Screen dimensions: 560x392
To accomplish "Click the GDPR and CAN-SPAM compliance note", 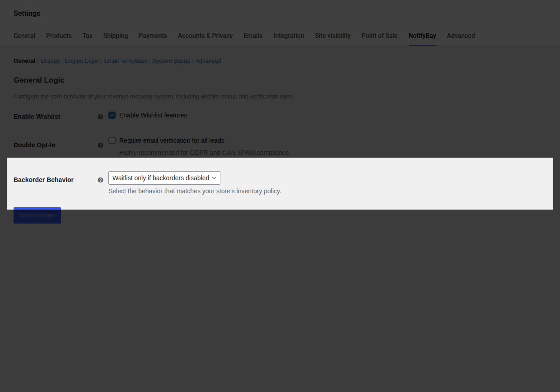I will click(x=205, y=153).
